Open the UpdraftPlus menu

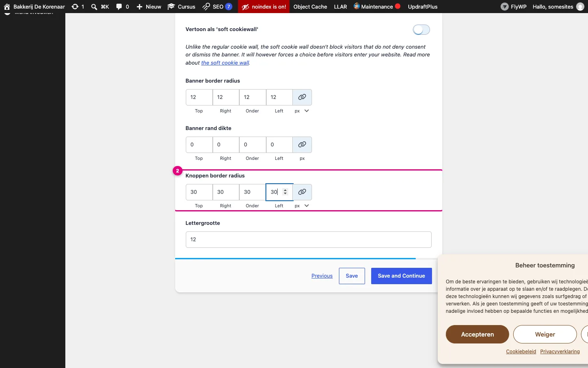click(x=423, y=7)
